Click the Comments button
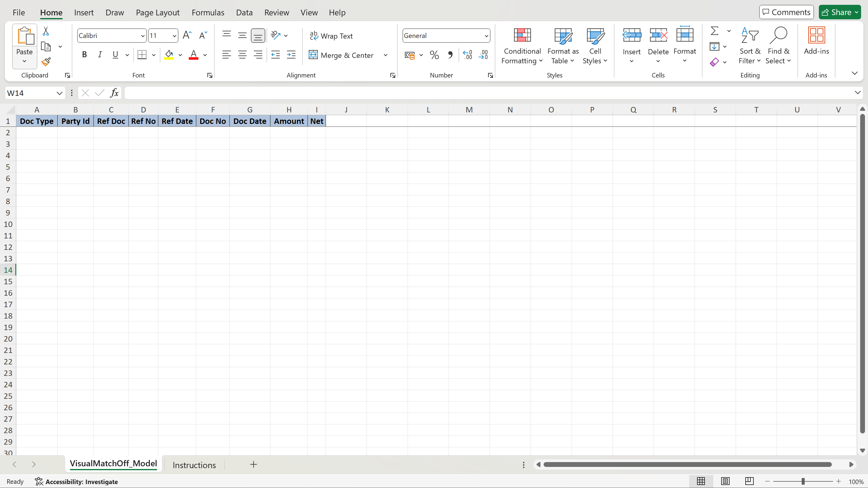This screenshot has height=488, width=868. point(786,12)
